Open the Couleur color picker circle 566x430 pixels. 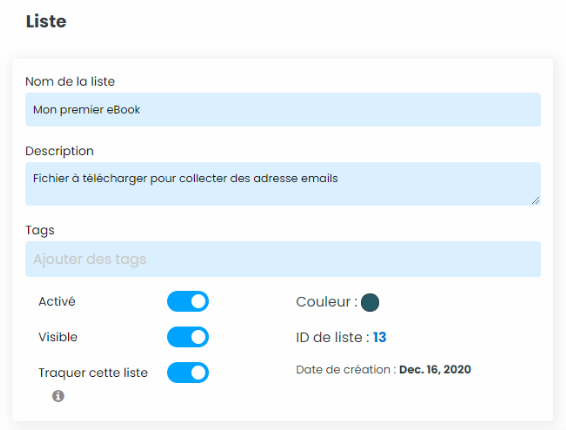(370, 302)
